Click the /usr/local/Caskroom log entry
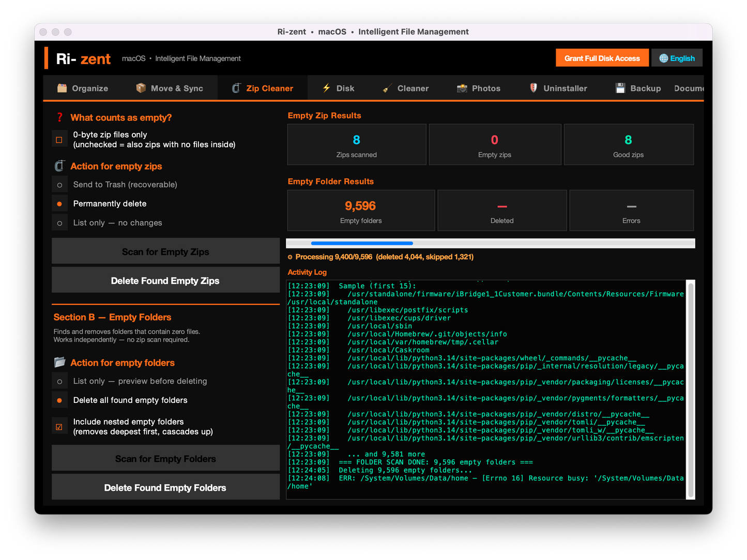 point(359,350)
